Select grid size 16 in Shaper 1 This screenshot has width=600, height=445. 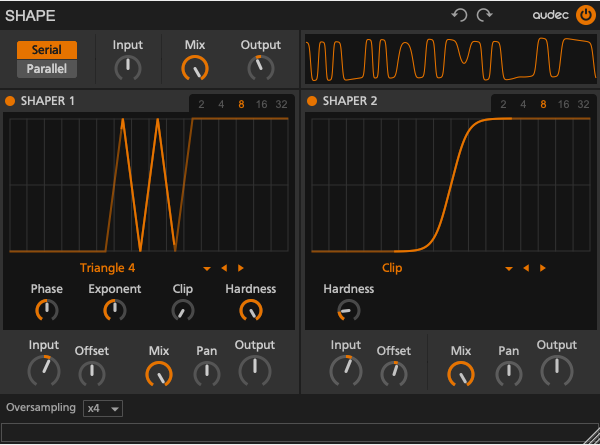[261, 104]
